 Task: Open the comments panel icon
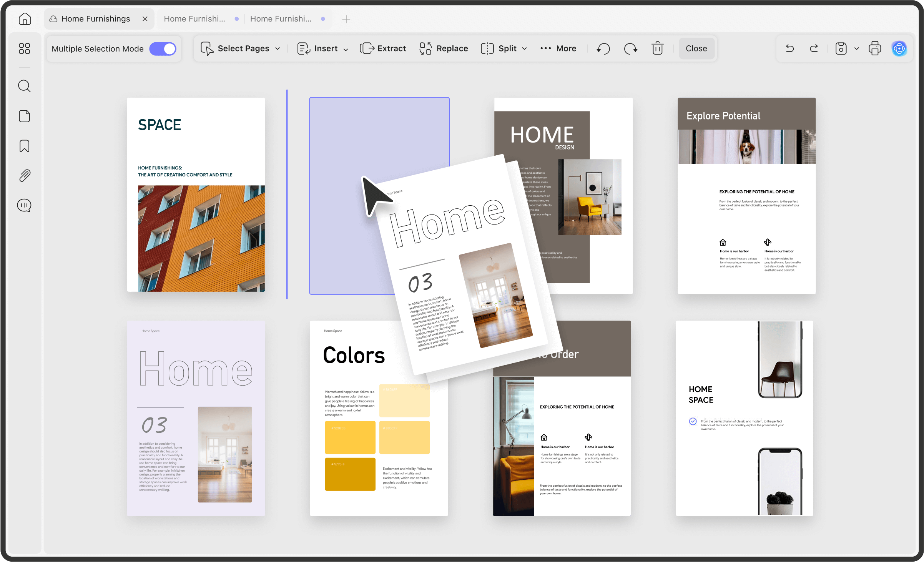pos(24,205)
